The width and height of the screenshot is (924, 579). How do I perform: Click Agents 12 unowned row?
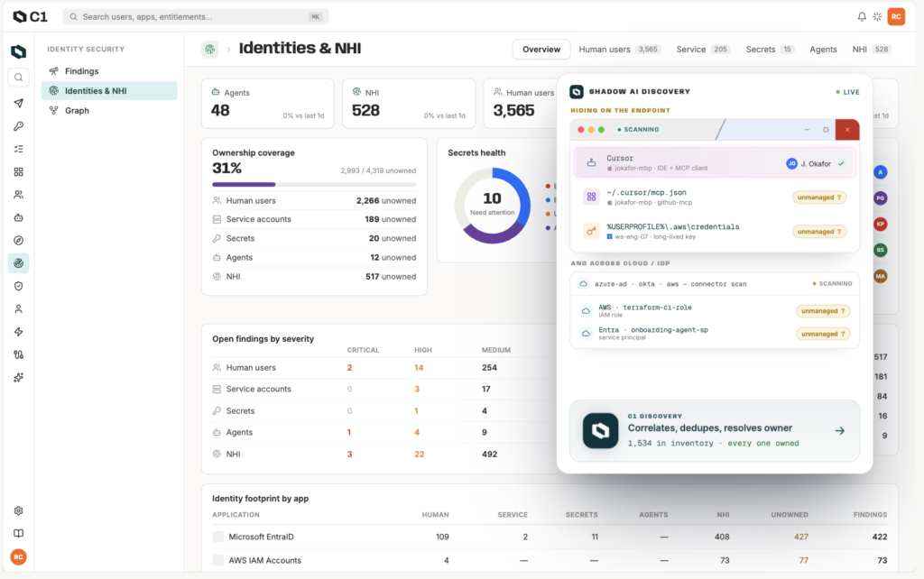314,257
